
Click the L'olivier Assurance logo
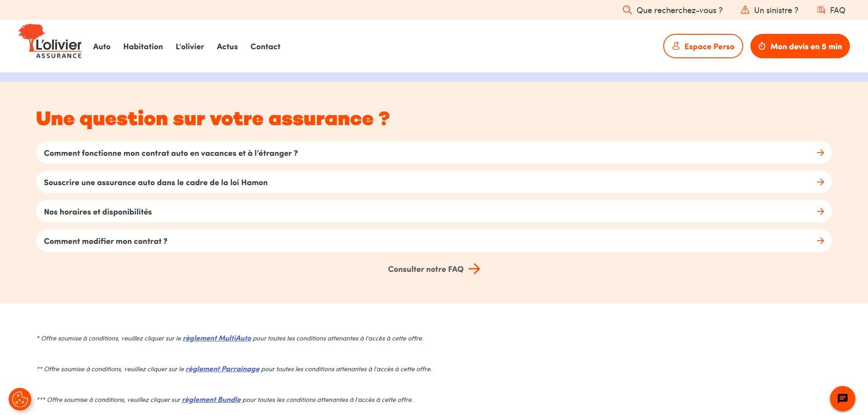(50, 42)
